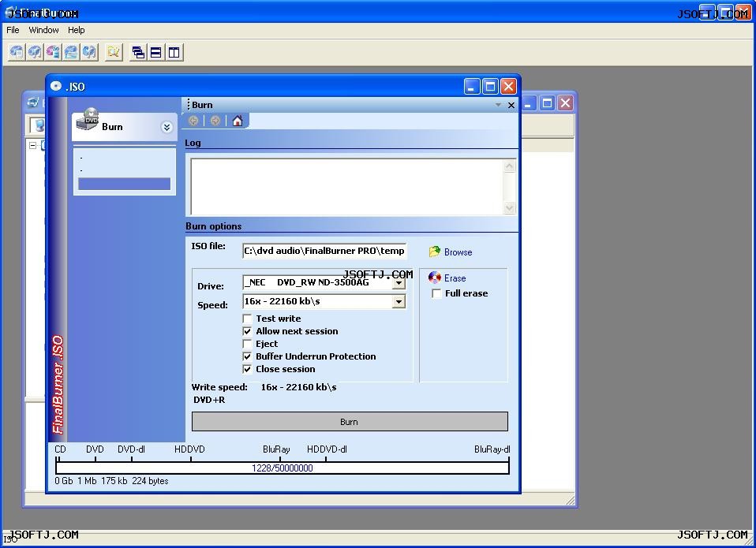The width and height of the screenshot is (756, 548).
Task: Enable the Test write checkbox
Action: pos(247,319)
